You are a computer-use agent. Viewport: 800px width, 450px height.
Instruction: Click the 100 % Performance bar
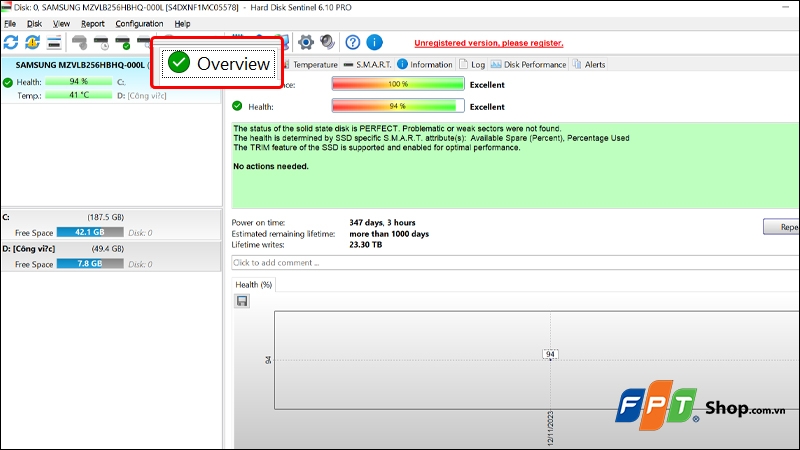tap(398, 84)
